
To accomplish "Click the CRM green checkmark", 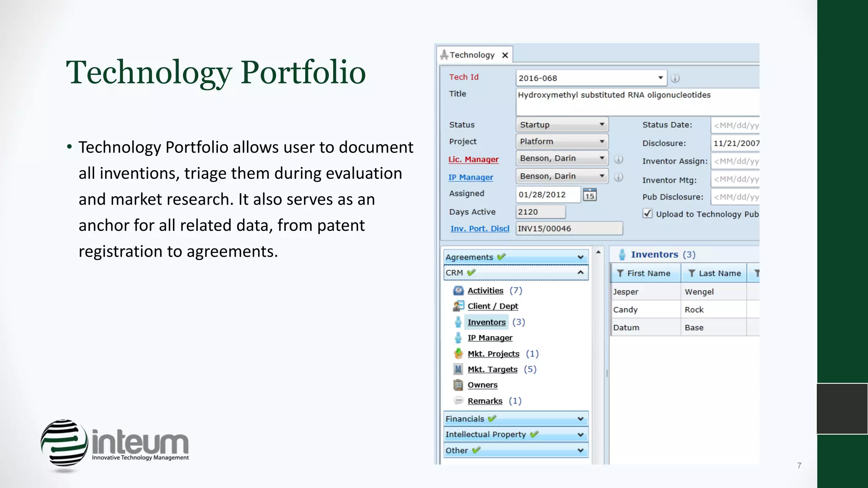I will pos(471,272).
